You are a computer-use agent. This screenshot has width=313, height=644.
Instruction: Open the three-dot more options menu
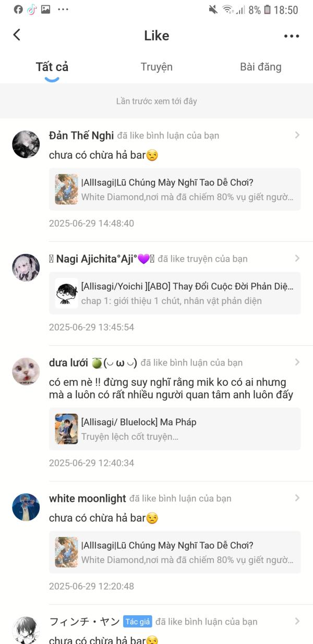(292, 36)
